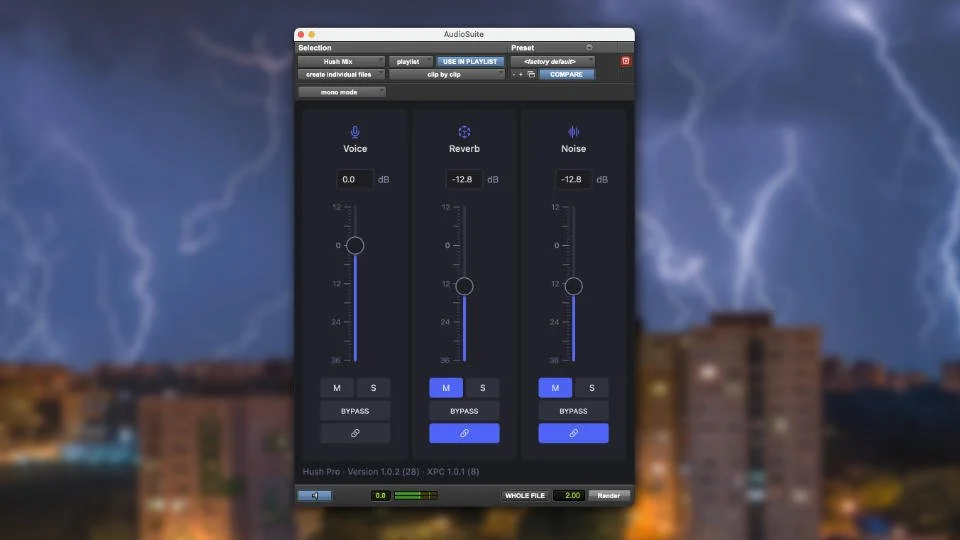Toggle the Reverb channel link icon
This screenshot has height=540, width=960.
[464, 433]
